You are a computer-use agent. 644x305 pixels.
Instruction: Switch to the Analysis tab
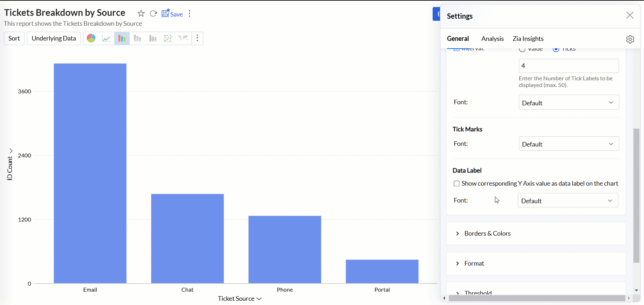(x=492, y=39)
